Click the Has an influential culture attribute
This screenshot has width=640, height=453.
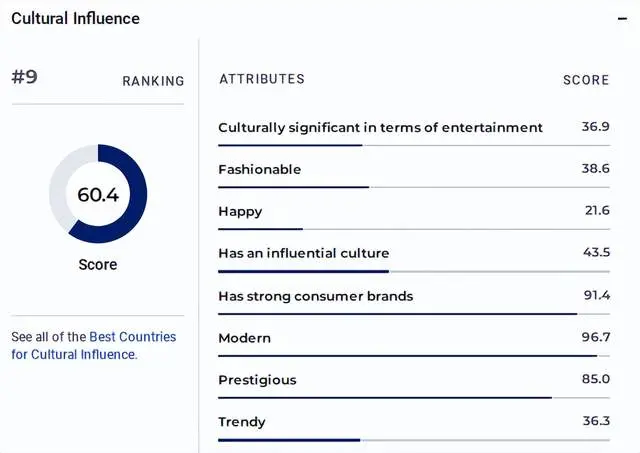303,254
